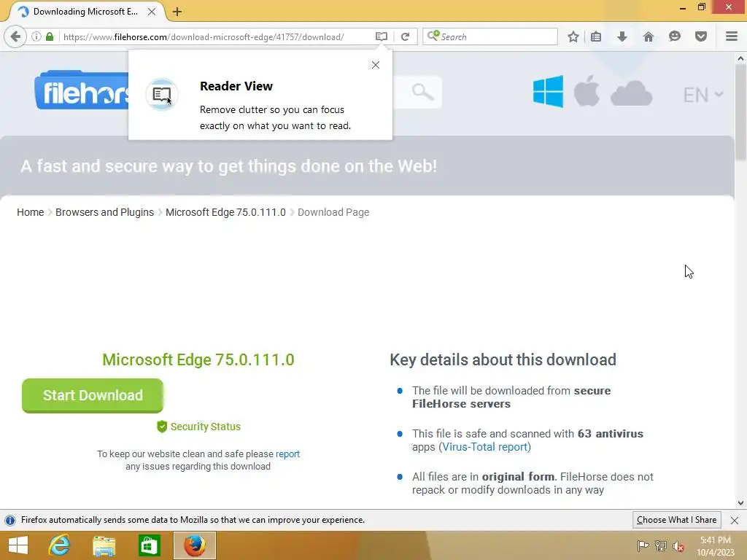Close the Downloading Microsoft Edge tab

(152, 12)
